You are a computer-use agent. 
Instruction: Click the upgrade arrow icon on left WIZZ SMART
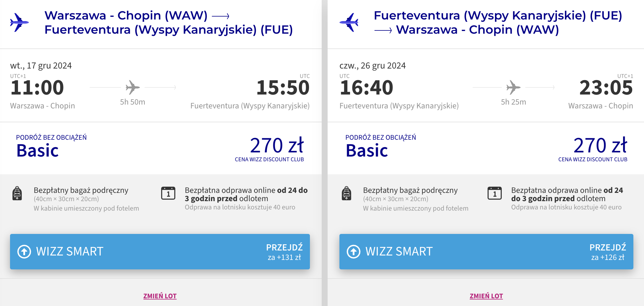[x=24, y=252]
